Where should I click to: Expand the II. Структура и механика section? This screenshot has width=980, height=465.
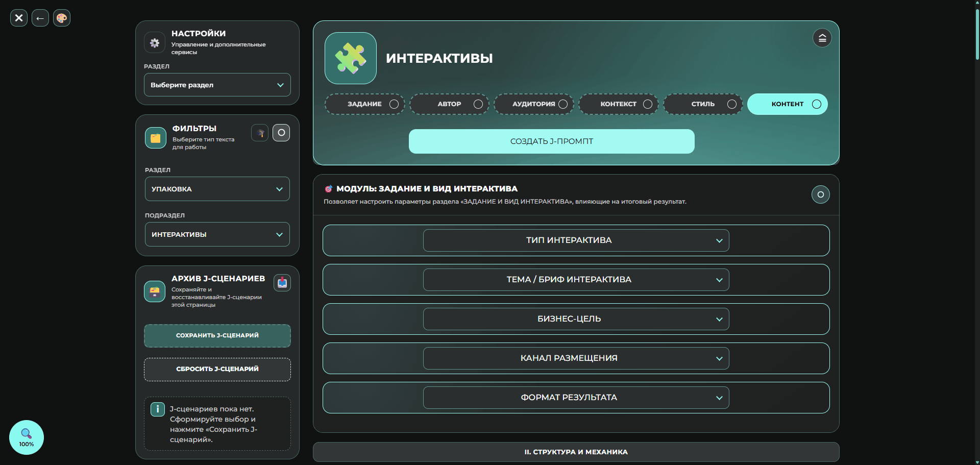pyautogui.click(x=576, y=452)
